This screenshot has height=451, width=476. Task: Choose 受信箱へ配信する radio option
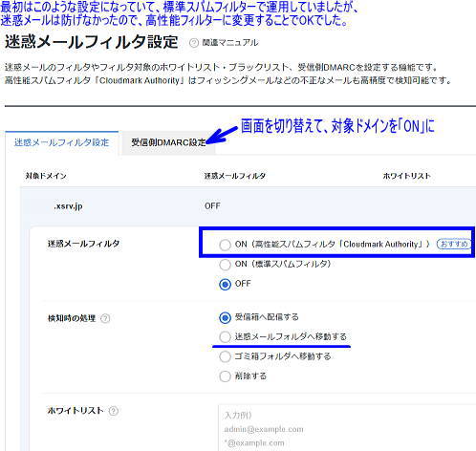point(225,317)
